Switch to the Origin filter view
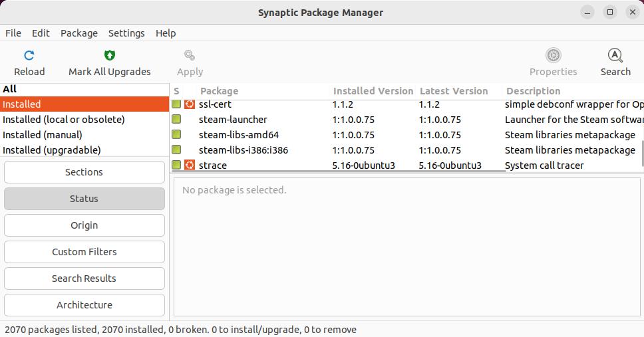The height and width of the screenshot is (337, 644). (84, 225)
